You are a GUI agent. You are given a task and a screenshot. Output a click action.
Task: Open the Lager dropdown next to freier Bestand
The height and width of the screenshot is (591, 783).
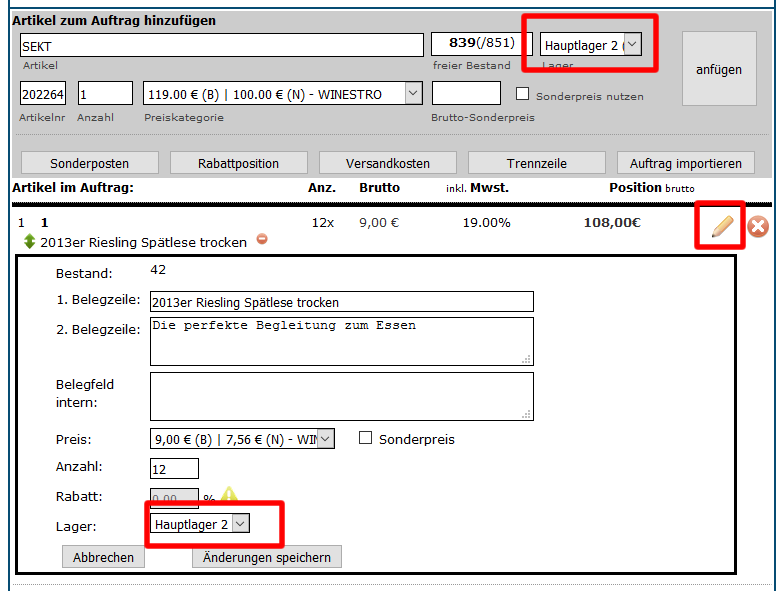[591, 45]
